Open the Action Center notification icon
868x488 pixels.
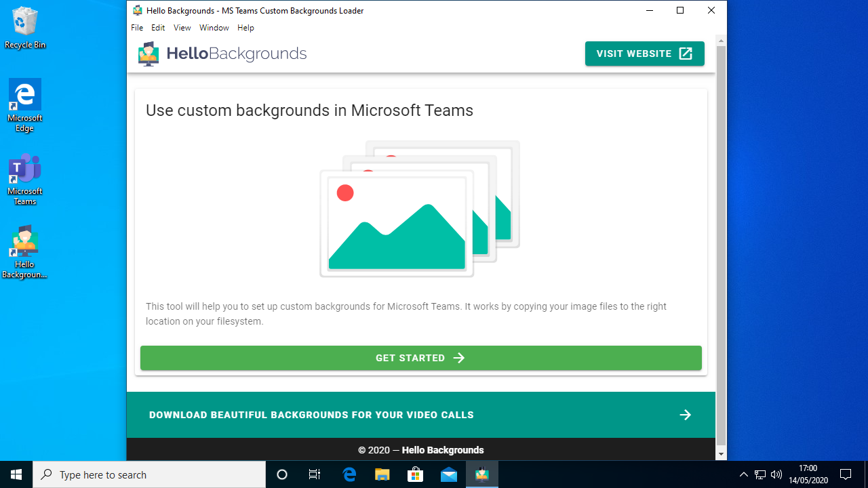[846, 474]
